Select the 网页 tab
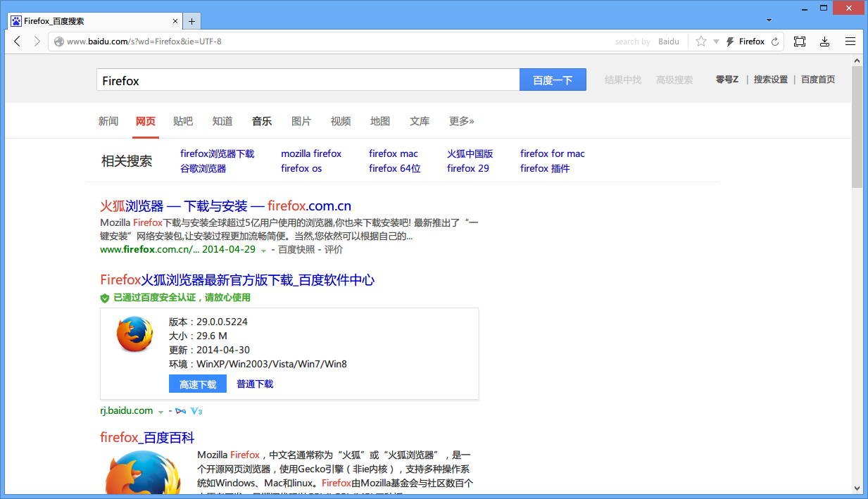The image size is (868, 499). [146, 121]
